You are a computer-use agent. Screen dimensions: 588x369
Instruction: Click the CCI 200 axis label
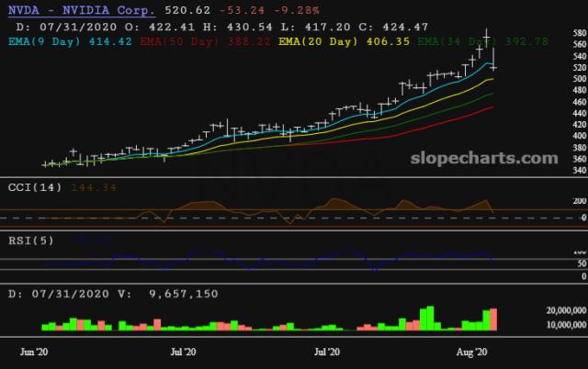point(580,201)
